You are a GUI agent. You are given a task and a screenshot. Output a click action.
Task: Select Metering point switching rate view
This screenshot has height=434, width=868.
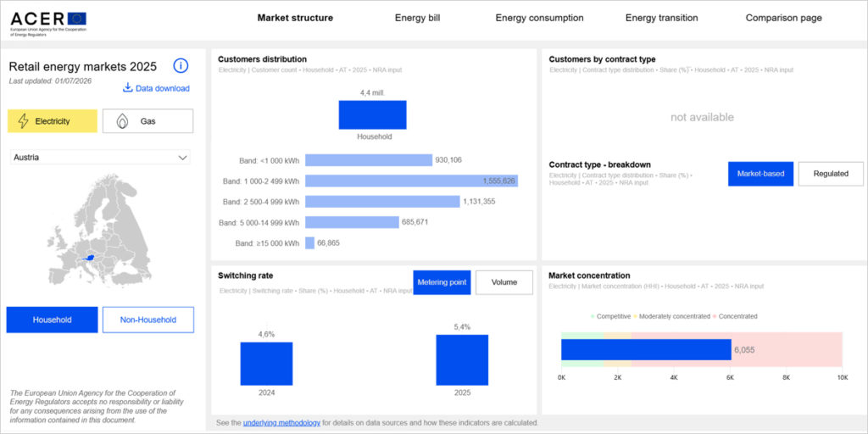(x=442, y=282)
